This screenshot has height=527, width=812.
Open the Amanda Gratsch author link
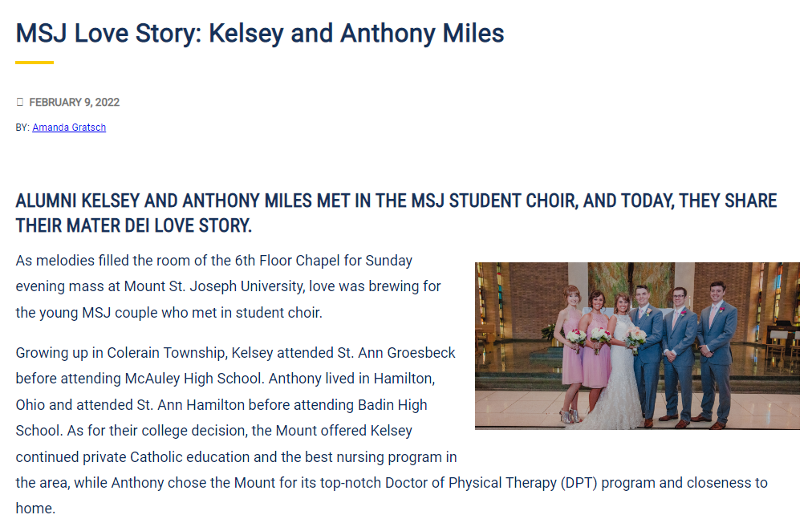[69, 128]
